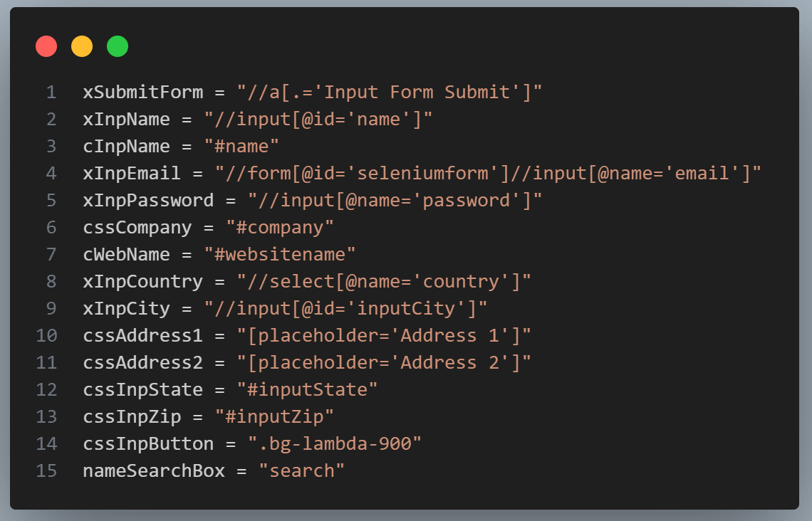Click the seleniumform XPath string

tap(488, 174)
